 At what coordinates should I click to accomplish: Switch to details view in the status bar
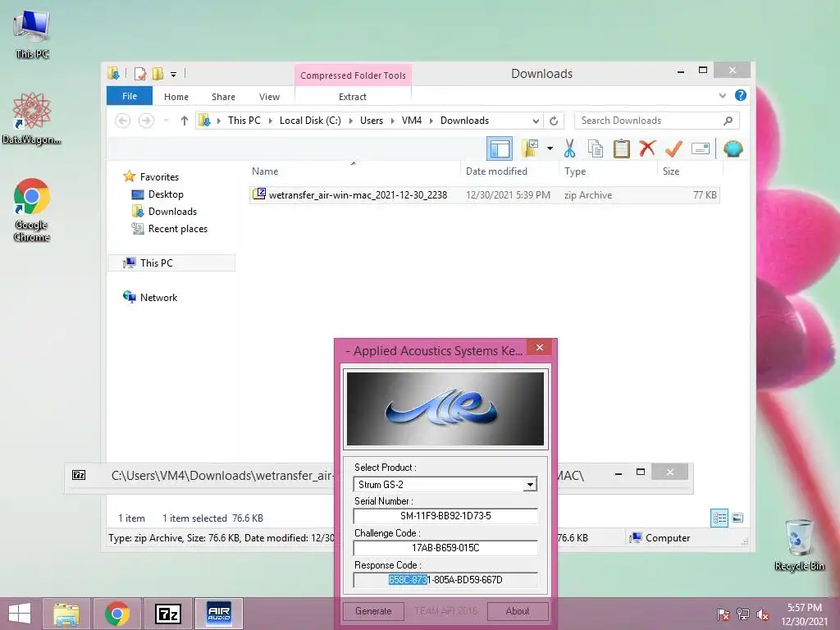click(x=719, y=518)
